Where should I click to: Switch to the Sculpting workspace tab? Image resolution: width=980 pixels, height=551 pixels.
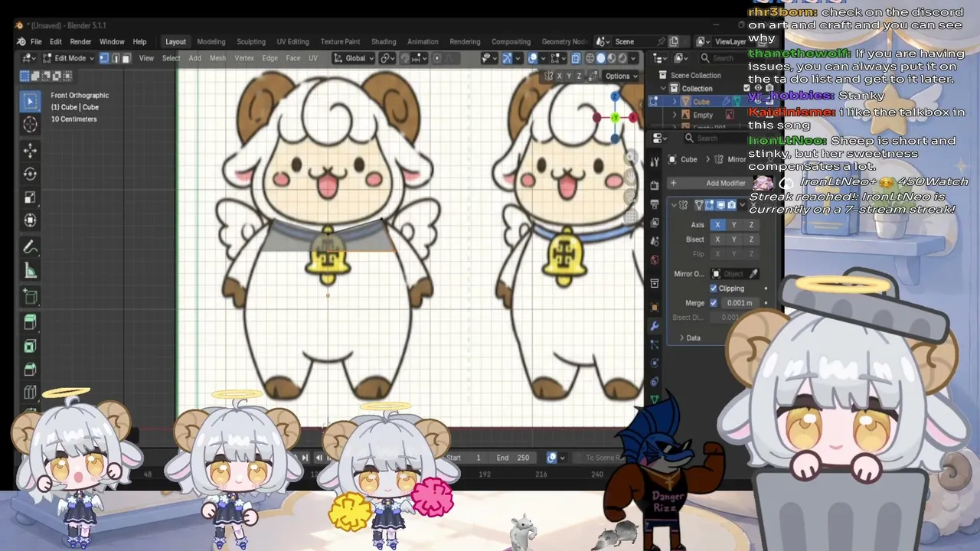pyautogui.click(x=251, y=41)
